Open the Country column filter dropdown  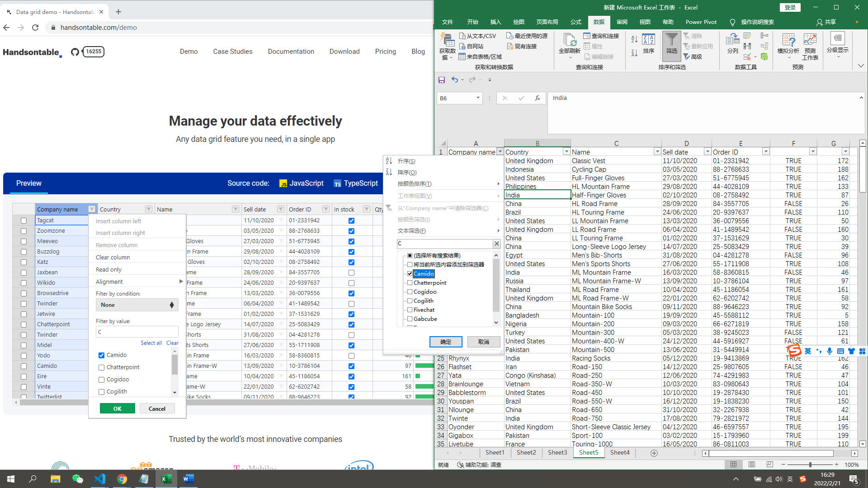566,151
